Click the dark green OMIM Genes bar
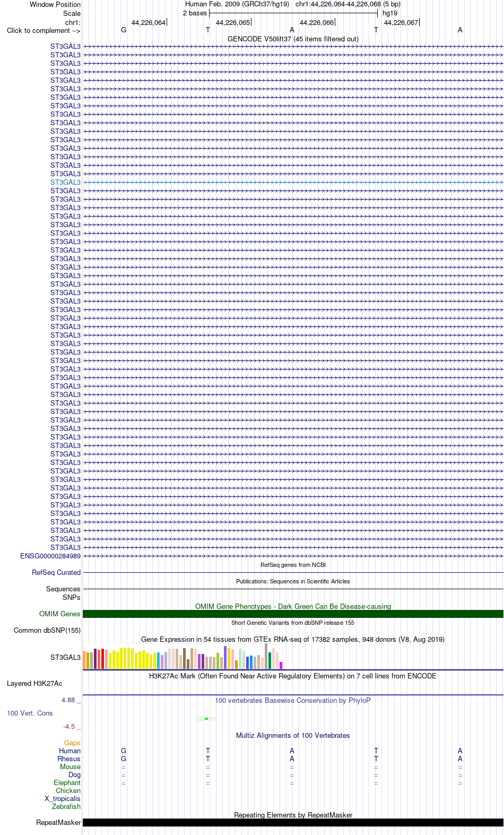The height and width of the screenshot is (835, 504). point(293,614)
